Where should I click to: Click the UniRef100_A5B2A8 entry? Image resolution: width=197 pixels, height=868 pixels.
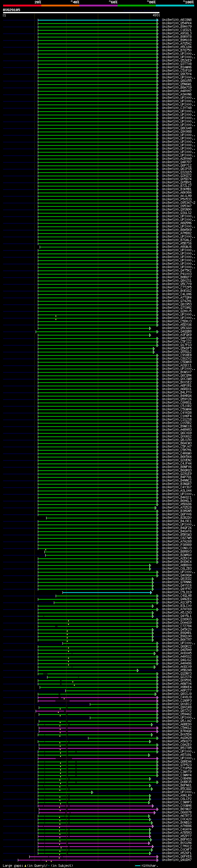pyautogui.click(x=177, y=670)
